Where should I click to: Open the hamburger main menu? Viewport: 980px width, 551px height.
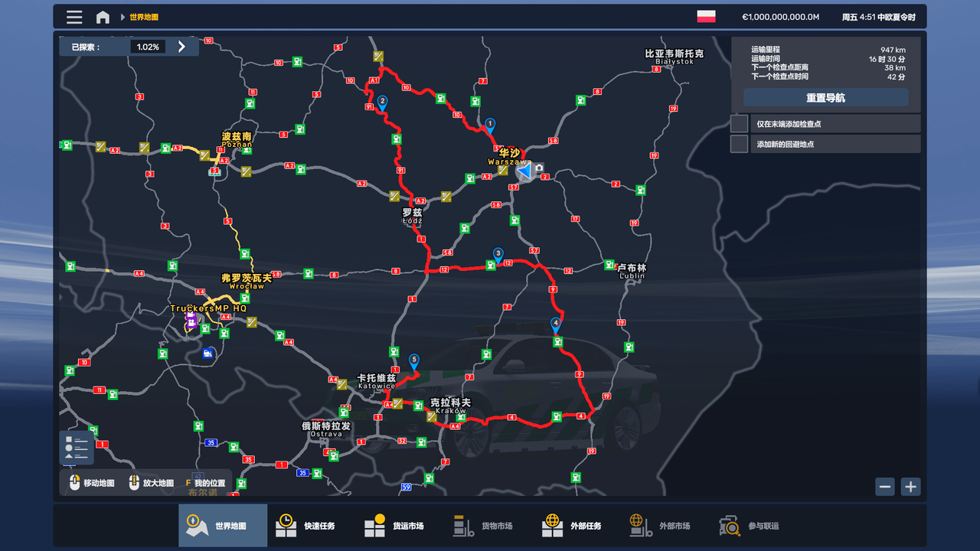(74, 17)
